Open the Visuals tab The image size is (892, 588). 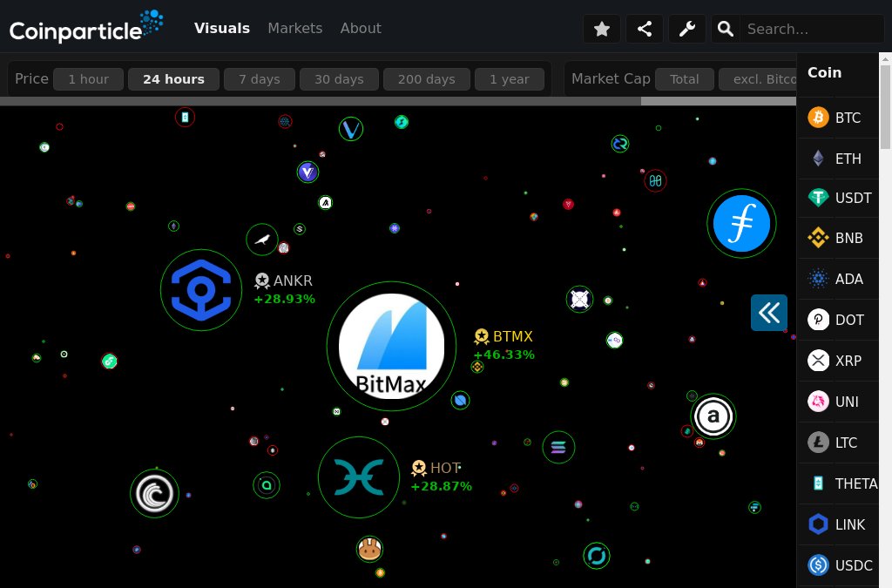(222, 28)
